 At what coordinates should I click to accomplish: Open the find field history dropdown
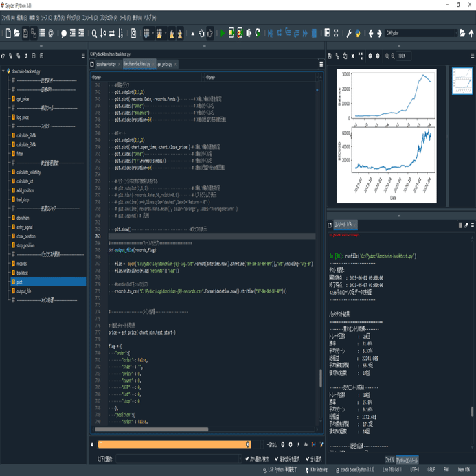tap(262, 444)
